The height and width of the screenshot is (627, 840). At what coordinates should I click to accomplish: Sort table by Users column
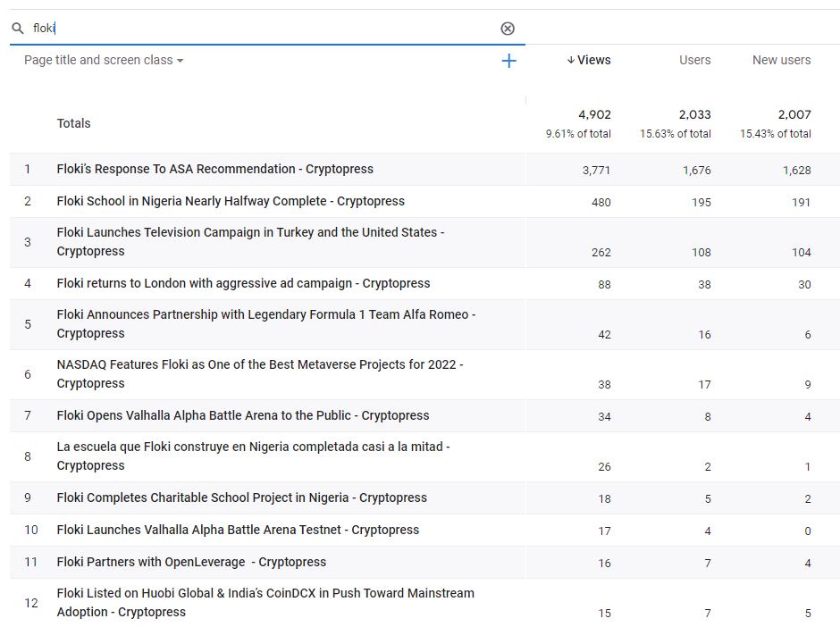pyautogui.click(x=695, y=60)
